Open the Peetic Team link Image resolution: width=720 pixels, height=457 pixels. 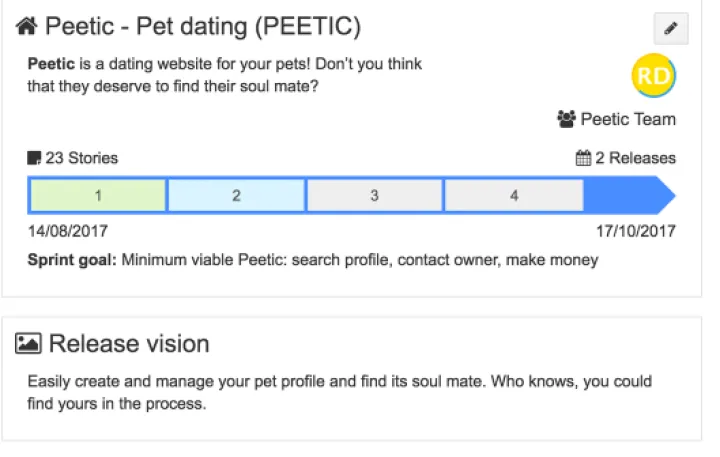pos(628,119)
